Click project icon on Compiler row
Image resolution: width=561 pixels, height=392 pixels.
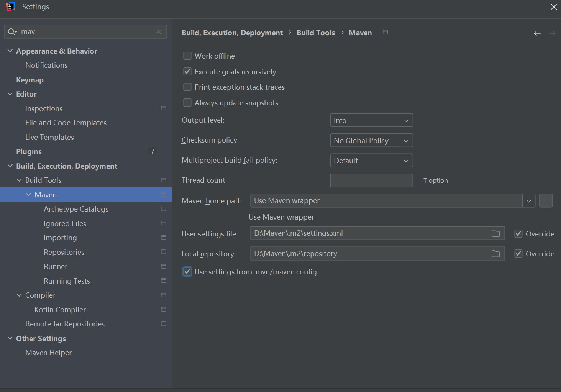[164, 295]
